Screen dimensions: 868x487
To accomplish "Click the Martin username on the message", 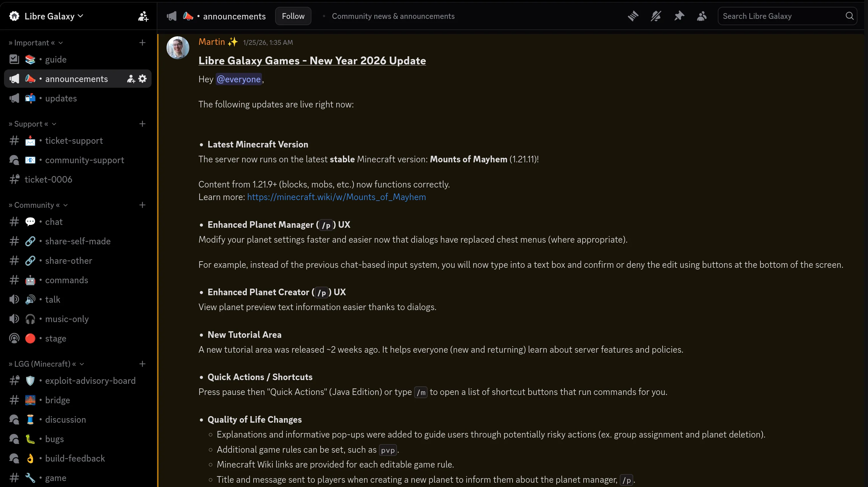I will click(212, 42).
